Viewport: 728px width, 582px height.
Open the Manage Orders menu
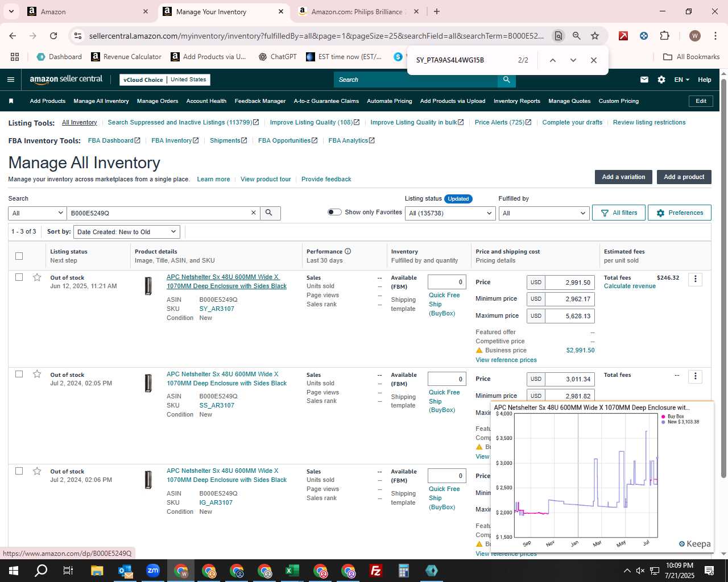tap(158, 101)
